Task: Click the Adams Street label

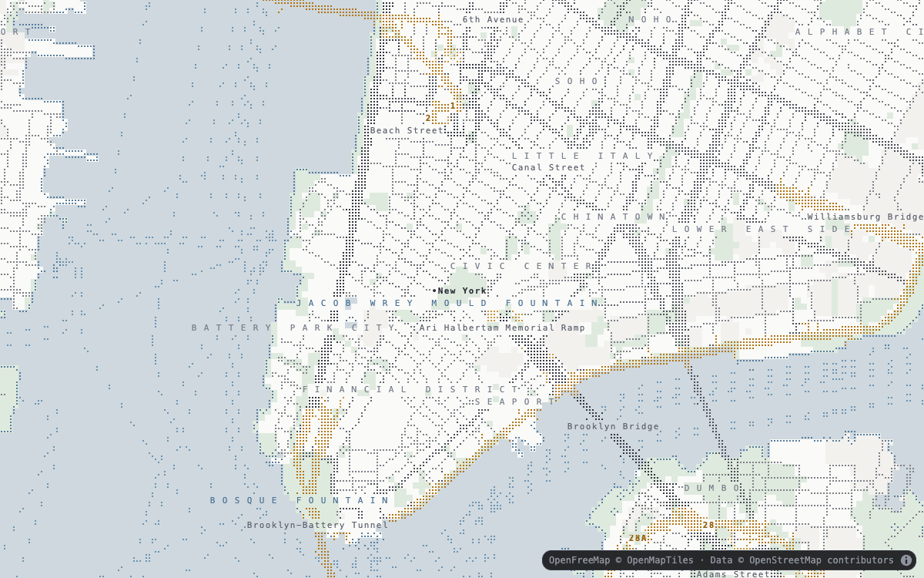Action: [733, 574]
